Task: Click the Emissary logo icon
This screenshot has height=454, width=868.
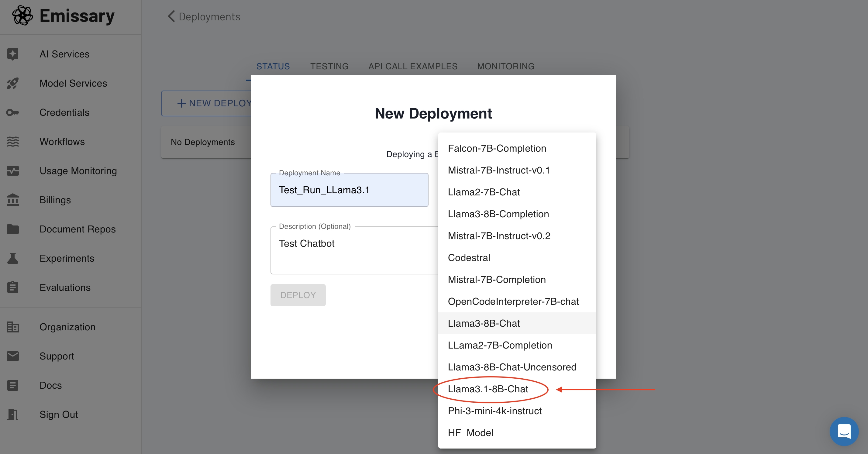Action: point(22,15)
